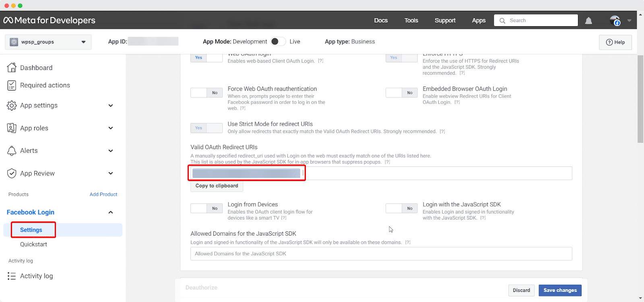The width and height of the screenshot is (644, 302).
Task: Open help for Enforce HTTPS
Action: 462,73
